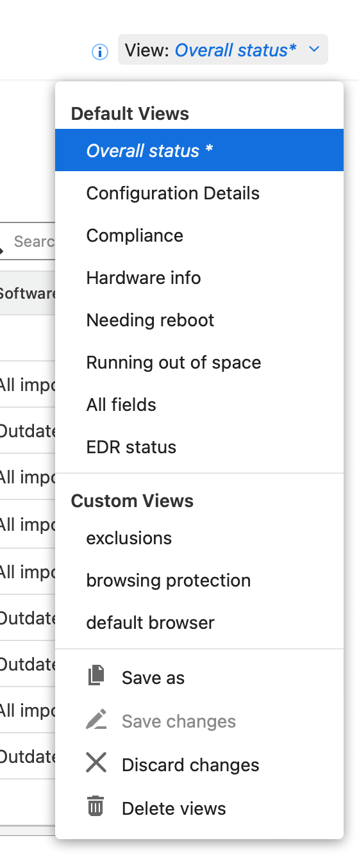Image resolution: width=359 pixels, height=868 pixels.
Task: Click the Save as copy icon
Action: tap(96, 676)
